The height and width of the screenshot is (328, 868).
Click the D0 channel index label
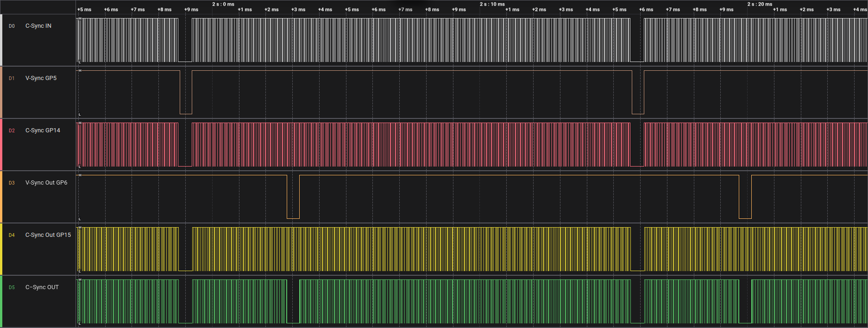pos(12,26)
